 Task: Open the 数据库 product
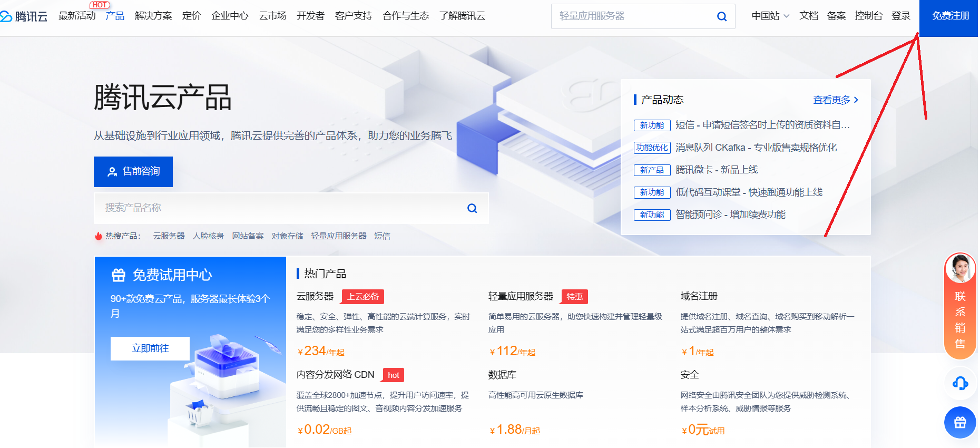point(502,375)
